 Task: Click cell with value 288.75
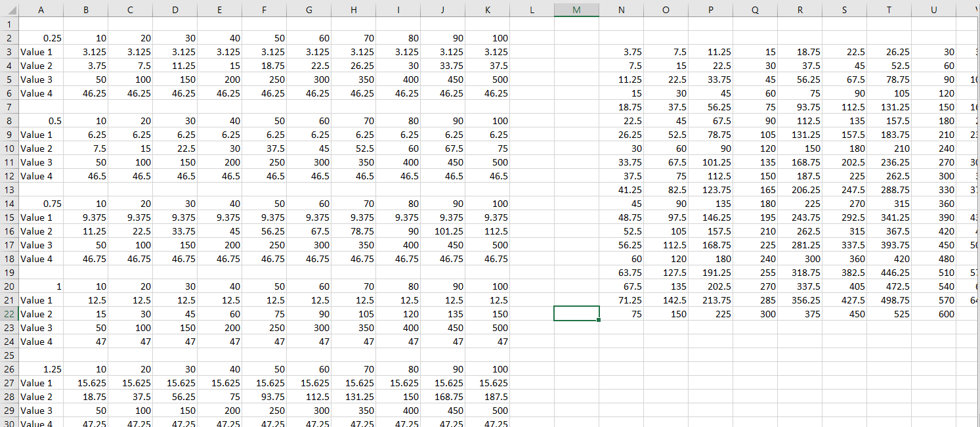point(889,190)
